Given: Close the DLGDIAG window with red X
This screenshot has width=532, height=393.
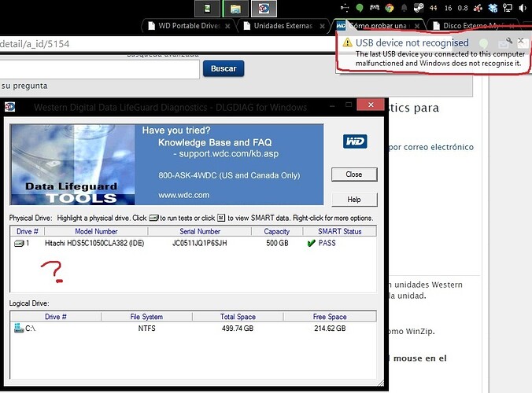Looking at the screenshot, I should 371,105.
